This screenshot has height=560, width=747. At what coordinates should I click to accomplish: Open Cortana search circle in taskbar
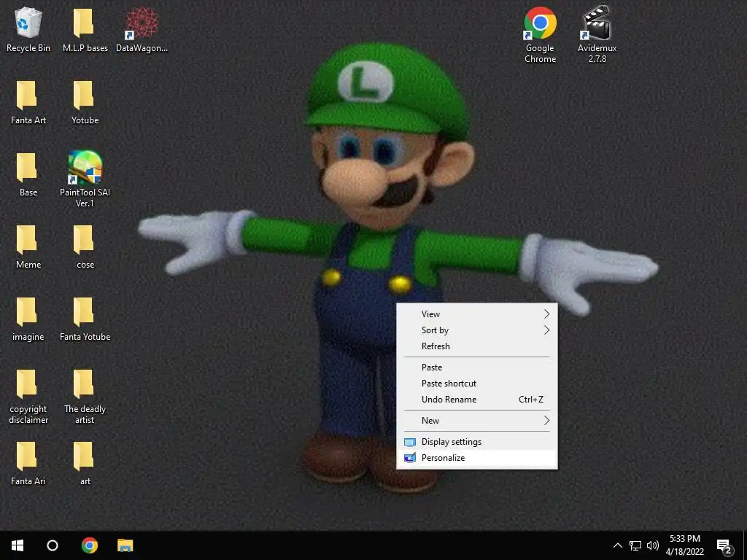[x=53, y=545]
